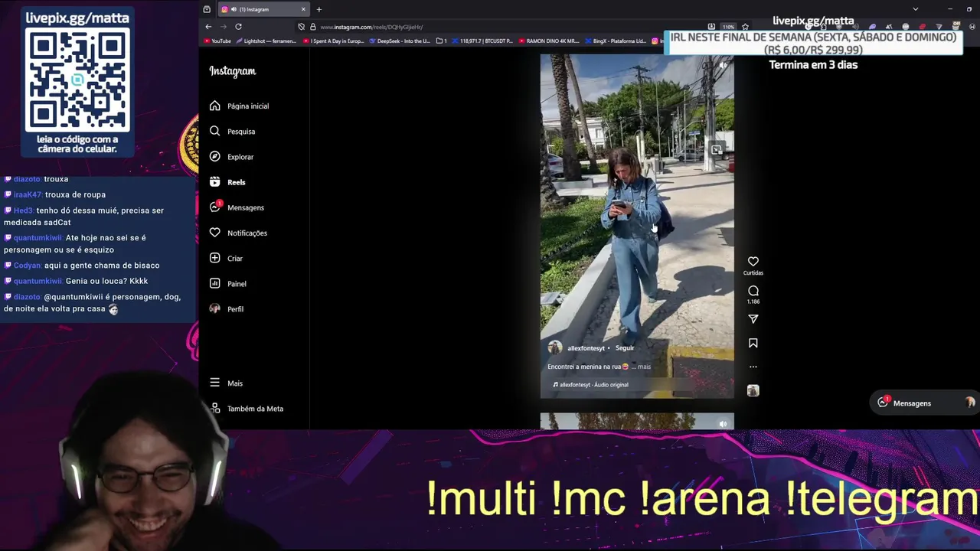The height and width of the screenshot is (551, 980).
Task: Click the livepix QR code
Action: (x=77, y=80)
